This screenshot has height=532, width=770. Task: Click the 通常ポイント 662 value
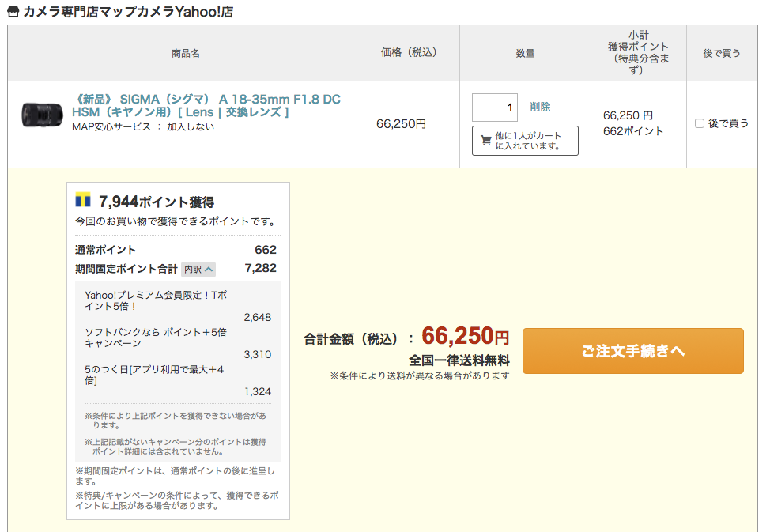pyautogui.click(x=266, y=250)
